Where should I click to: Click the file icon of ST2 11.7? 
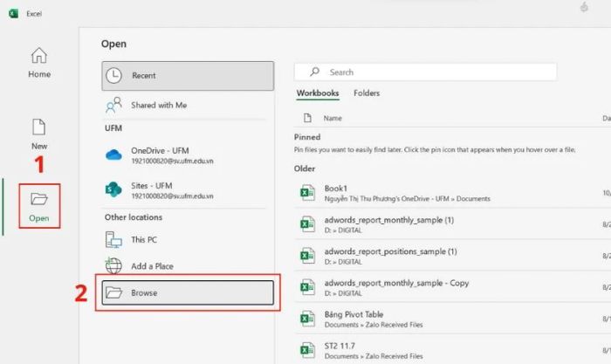[x=307, y=350]
